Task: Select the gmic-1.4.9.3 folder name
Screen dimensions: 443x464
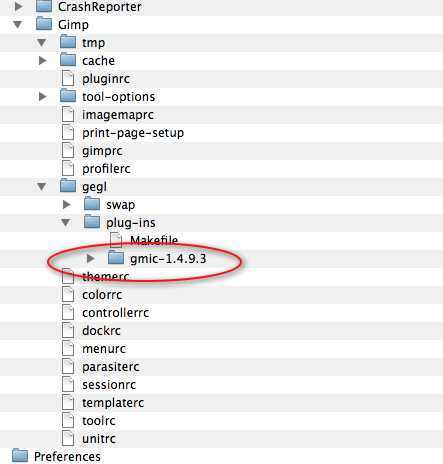Action: (x=168, y=259)
